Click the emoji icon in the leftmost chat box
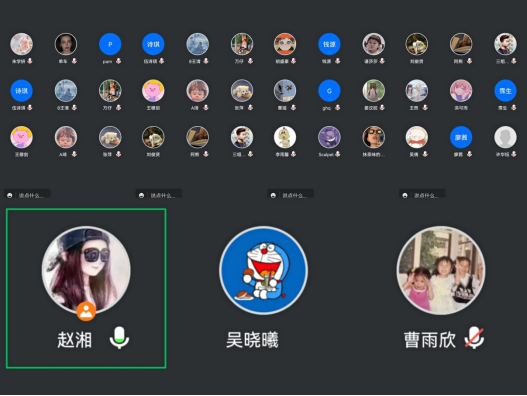This screenshot has width=527, height=396. (x=10, y=195)
